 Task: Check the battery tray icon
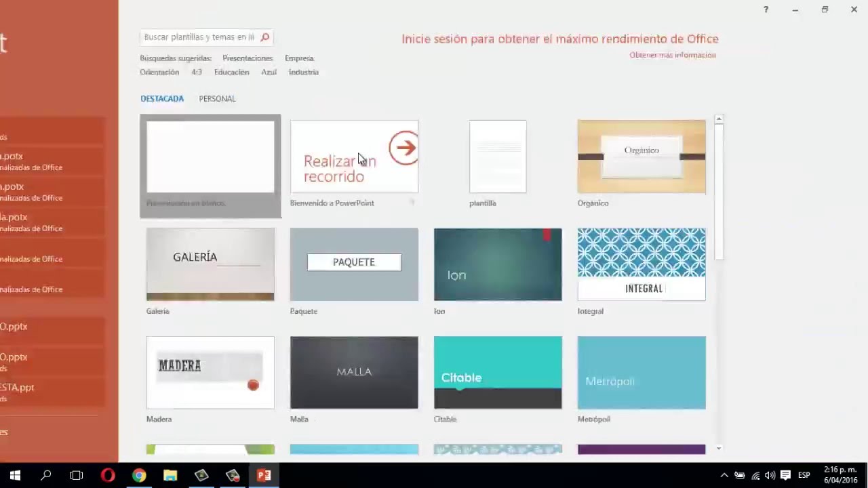(x=740, y=475)
